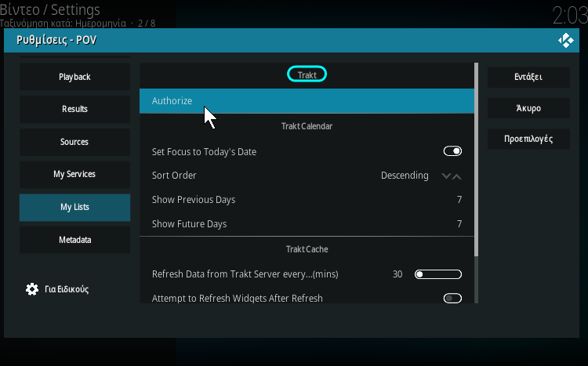Select the My Lists category
Screen dimensions: 588x366
tap(74, 207)
